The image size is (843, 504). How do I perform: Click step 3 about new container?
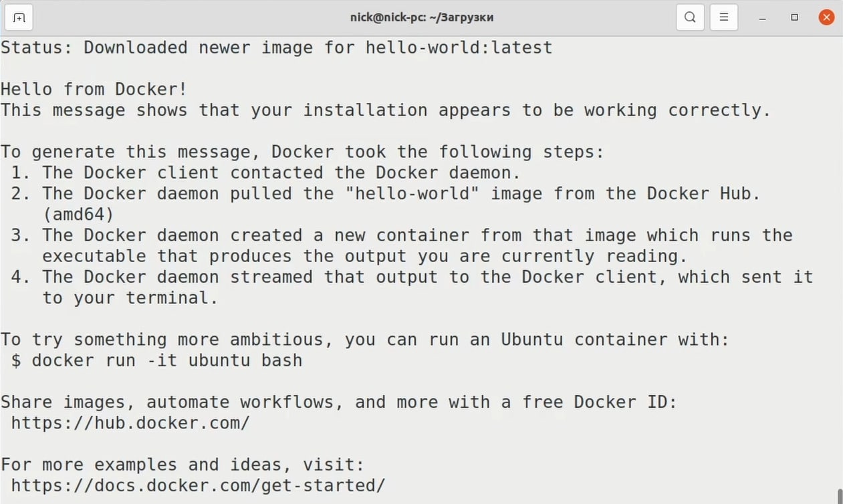(402, 235)
